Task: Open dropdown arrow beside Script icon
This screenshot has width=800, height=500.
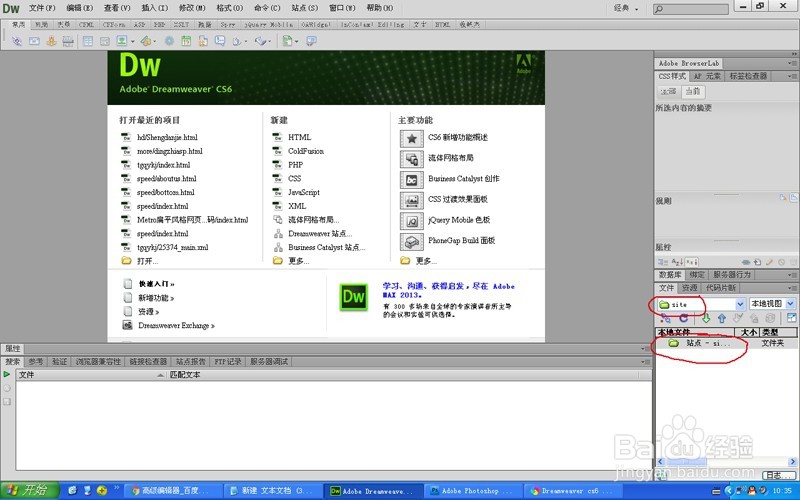Action: click(269, 41)
